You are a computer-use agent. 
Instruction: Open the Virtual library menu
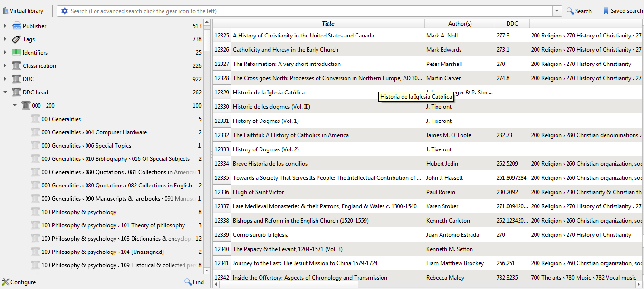(23, 11)
